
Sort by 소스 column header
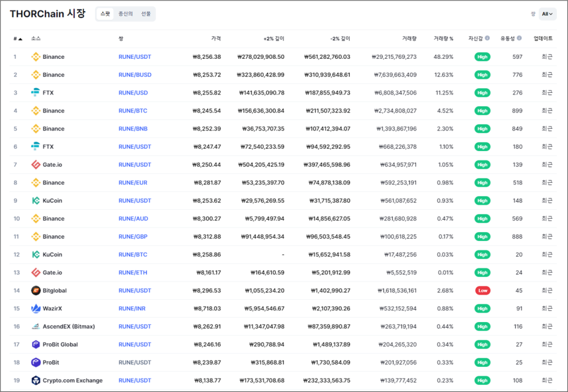tap(35, 38)
